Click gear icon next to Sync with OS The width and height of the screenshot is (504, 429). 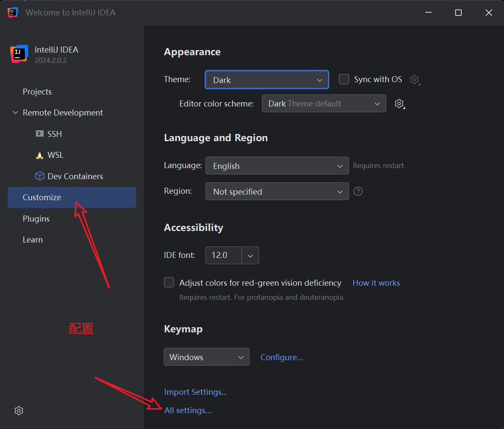(x=414, y=80)
